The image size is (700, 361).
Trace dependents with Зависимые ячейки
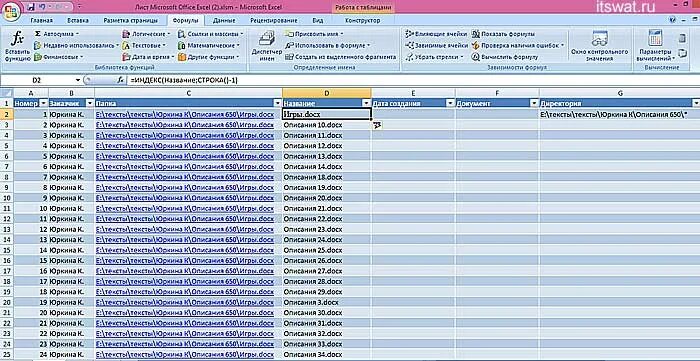[x=436, y=46]
